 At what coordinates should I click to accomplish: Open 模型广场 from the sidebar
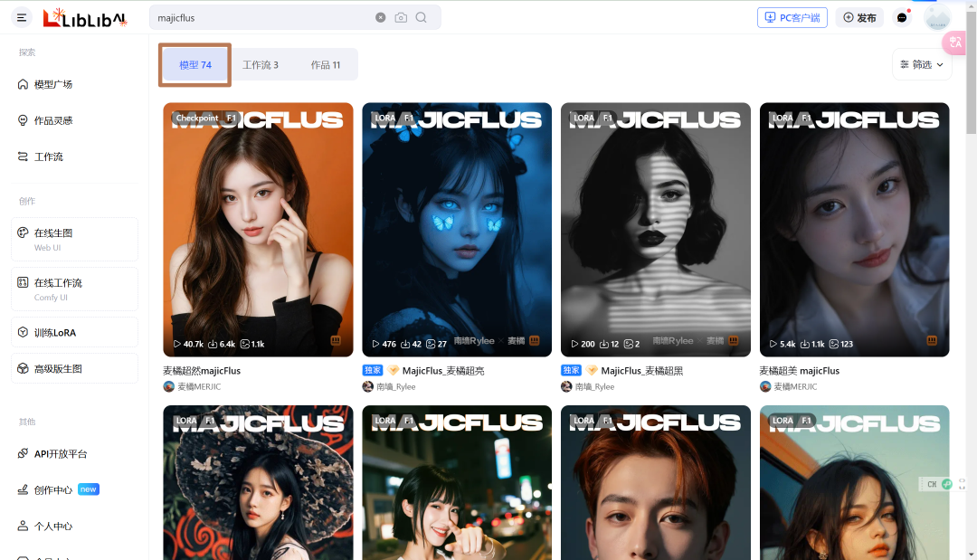click(x=56, y=83)
